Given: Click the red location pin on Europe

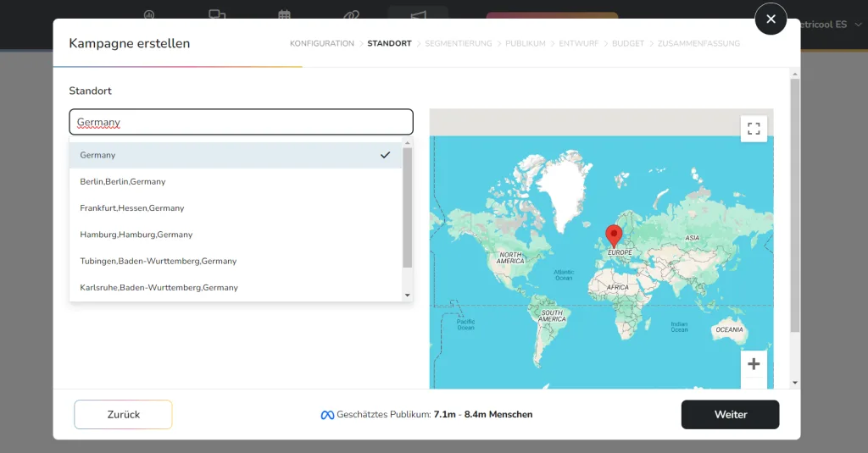Looking at the screenshot, I should pyautogui.click(x=614, y=235).
